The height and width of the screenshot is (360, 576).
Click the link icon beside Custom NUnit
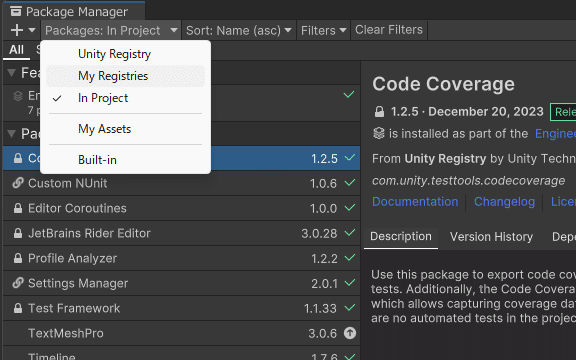18,183
